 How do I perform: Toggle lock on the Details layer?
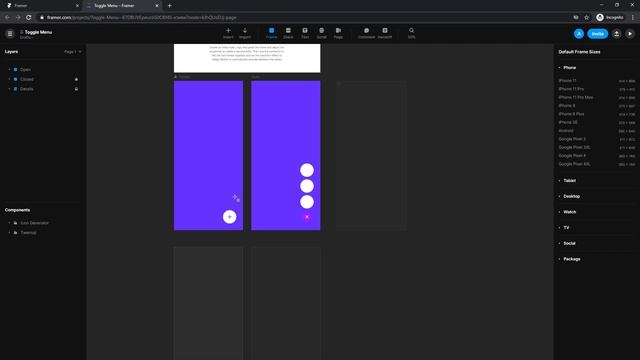click(76, 89)
